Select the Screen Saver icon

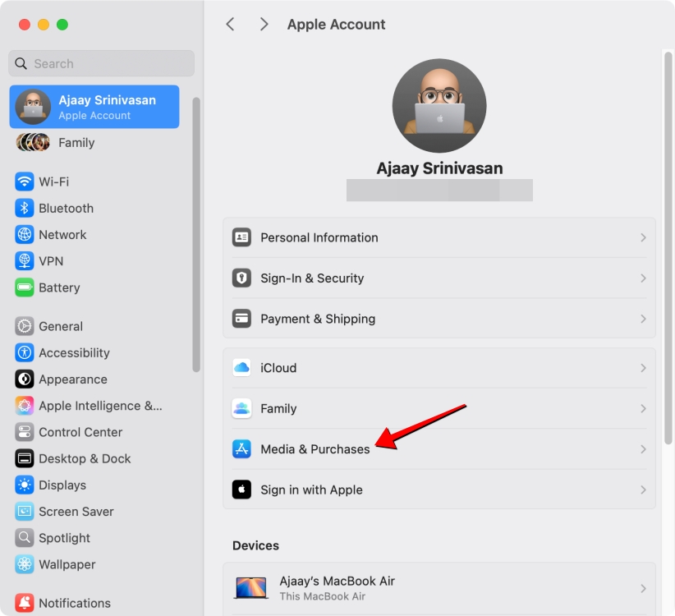25,512
